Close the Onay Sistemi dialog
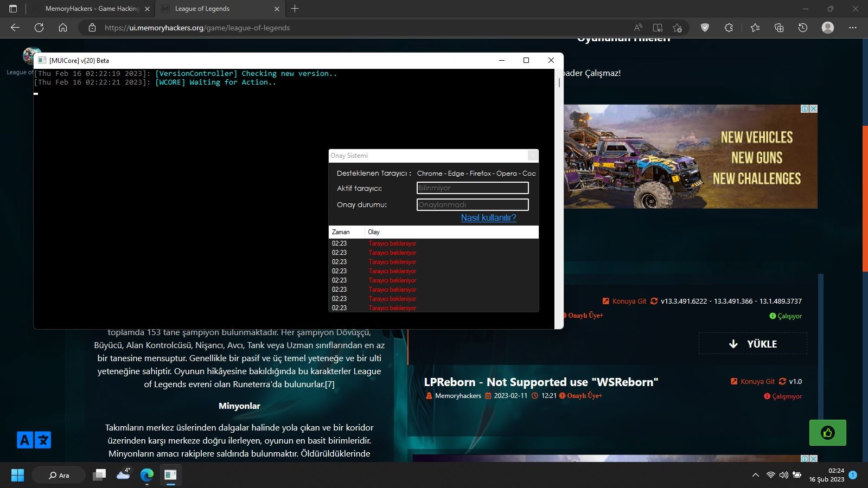Screen dimensions: 868x488 click(x=533, y=156)
